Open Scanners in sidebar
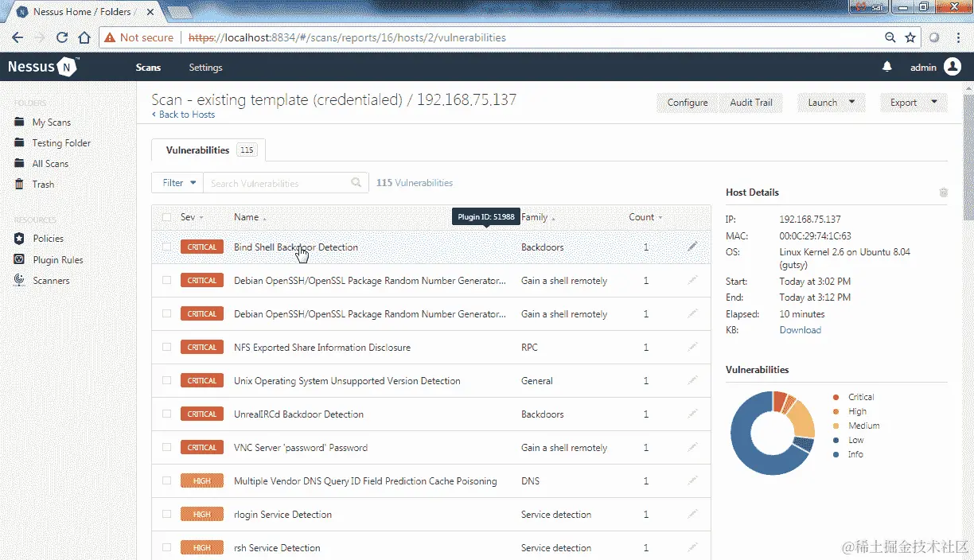This screenshot has height=560, width=974. coord(51,281)
